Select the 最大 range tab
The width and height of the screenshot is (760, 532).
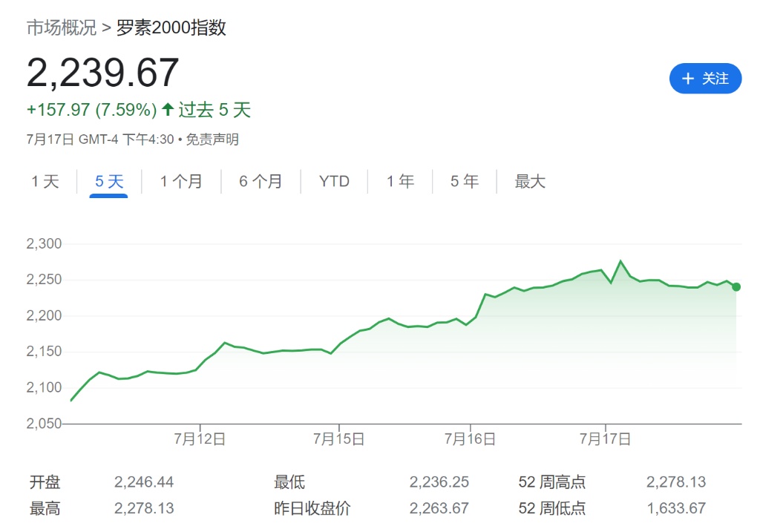click(530, 182)
